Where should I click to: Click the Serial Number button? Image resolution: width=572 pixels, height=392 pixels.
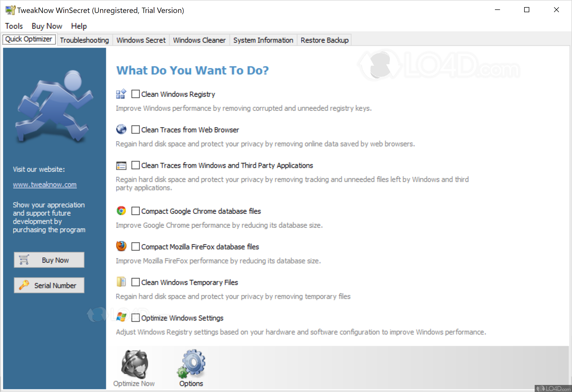pos(49,285)
